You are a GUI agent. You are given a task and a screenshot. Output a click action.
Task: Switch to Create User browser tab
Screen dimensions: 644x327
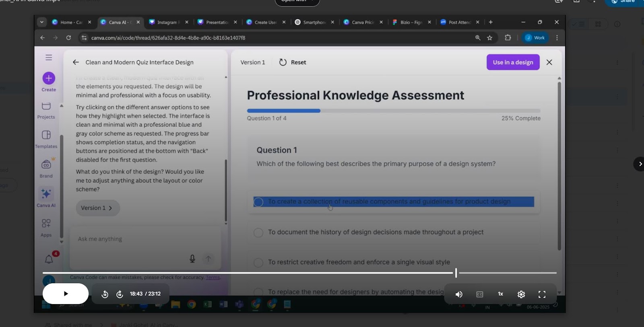point(266,22)
